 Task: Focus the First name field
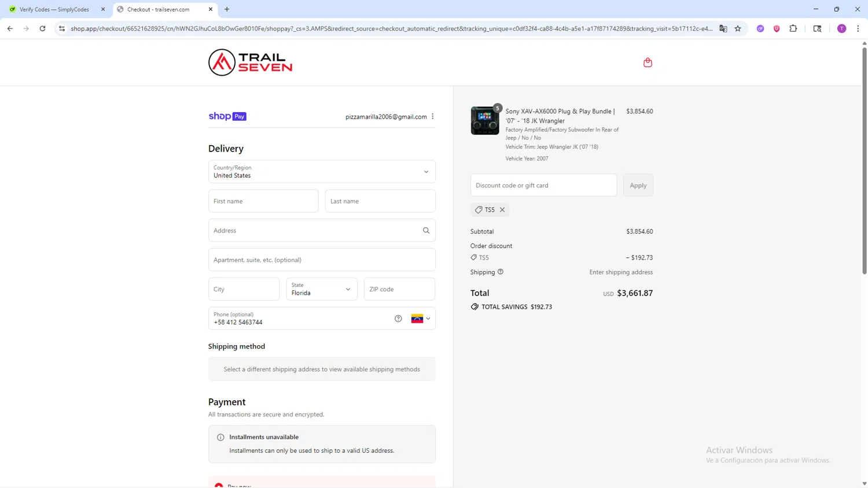click(263, 201)
